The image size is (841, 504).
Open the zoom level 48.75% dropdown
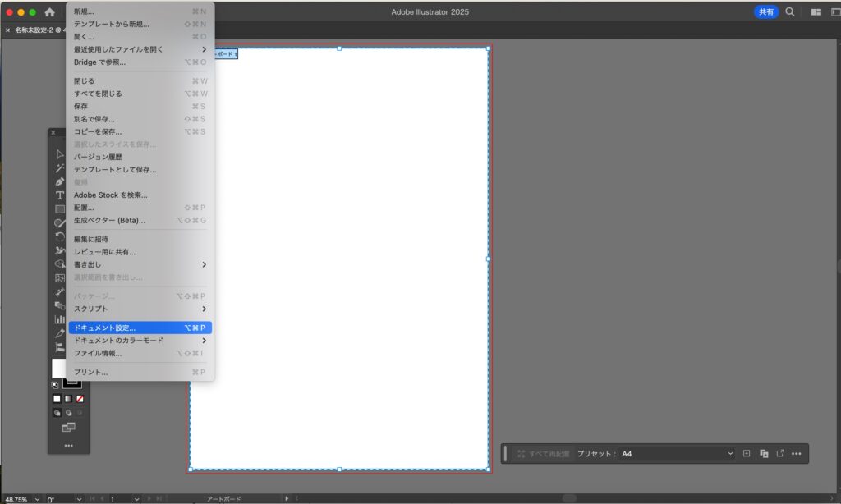(37, 499)
